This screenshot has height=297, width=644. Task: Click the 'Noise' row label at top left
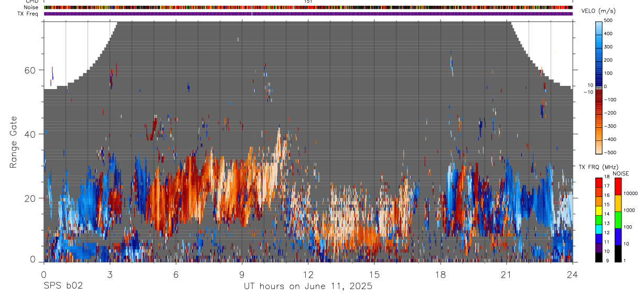pos(31,7)
